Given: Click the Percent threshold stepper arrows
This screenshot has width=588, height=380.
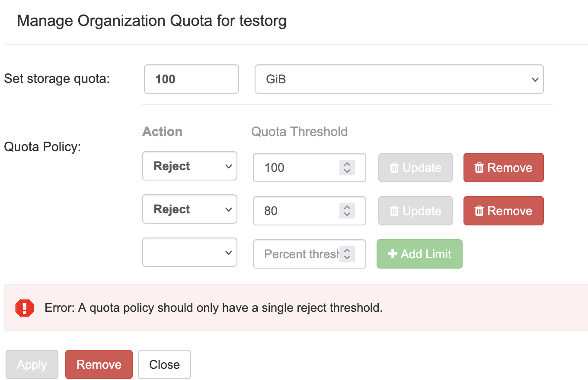Looking at the screenshot, I should (x=347, y=254).
